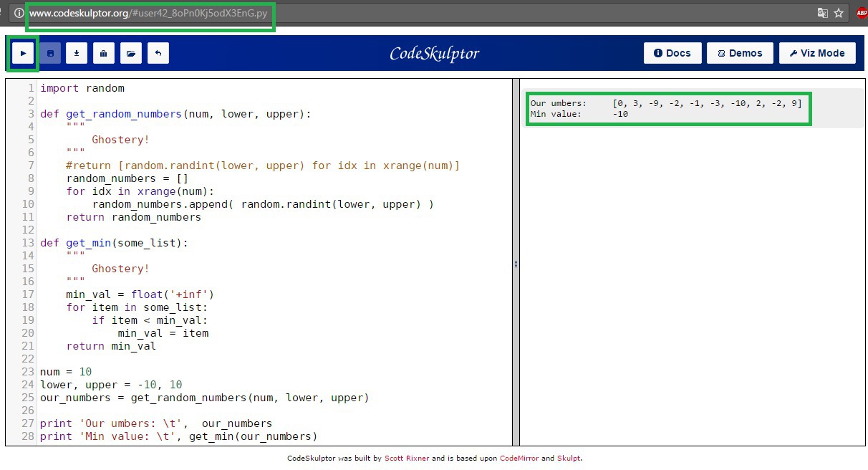Image resolution: width=868 pixels, height=470 pixels.
Task: Click the 'def get_min(some_list):' line
Action: [115, 243]
